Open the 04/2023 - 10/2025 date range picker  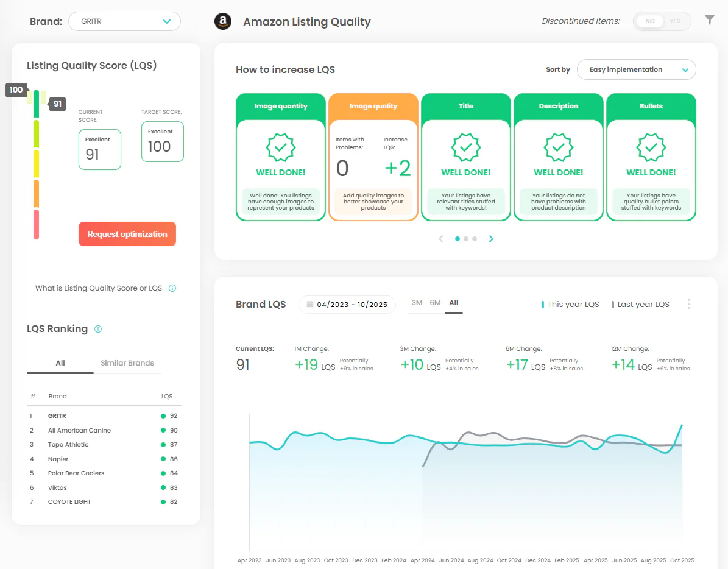pos(347,305)
